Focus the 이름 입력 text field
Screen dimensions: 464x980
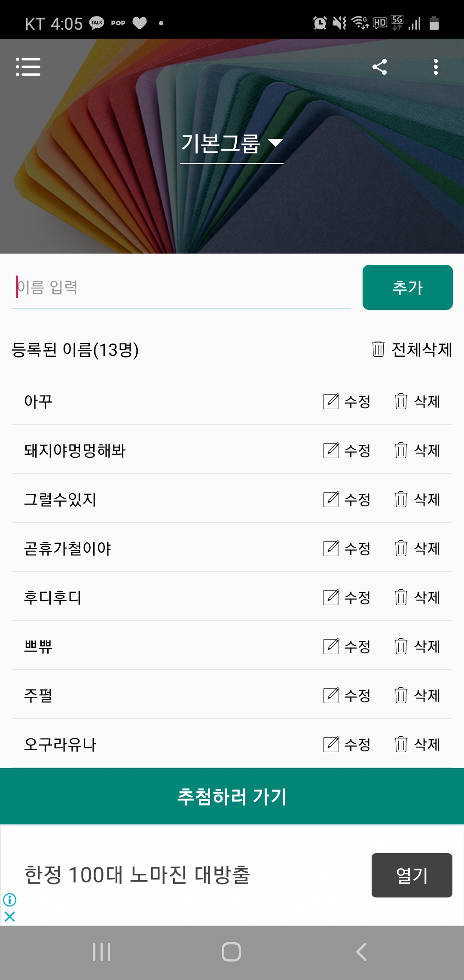click(181, 287)
